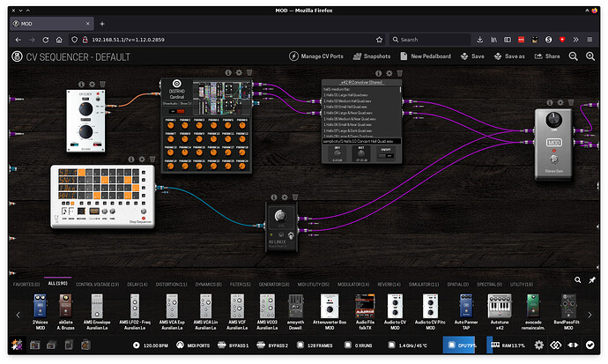
Task: Open settings gear of CV Clock plugin
Action: (92, 84)
